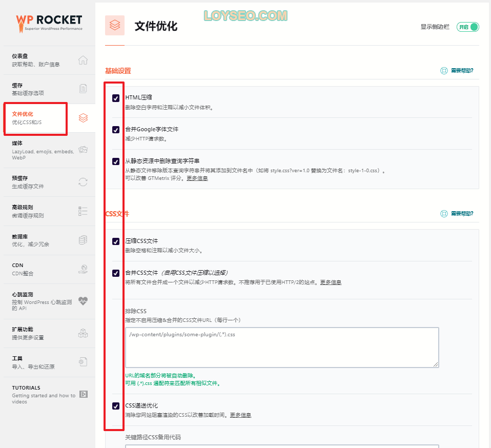Toggle the 显示侧边栏 switch
Screen dimensions: 491x448
468,27
